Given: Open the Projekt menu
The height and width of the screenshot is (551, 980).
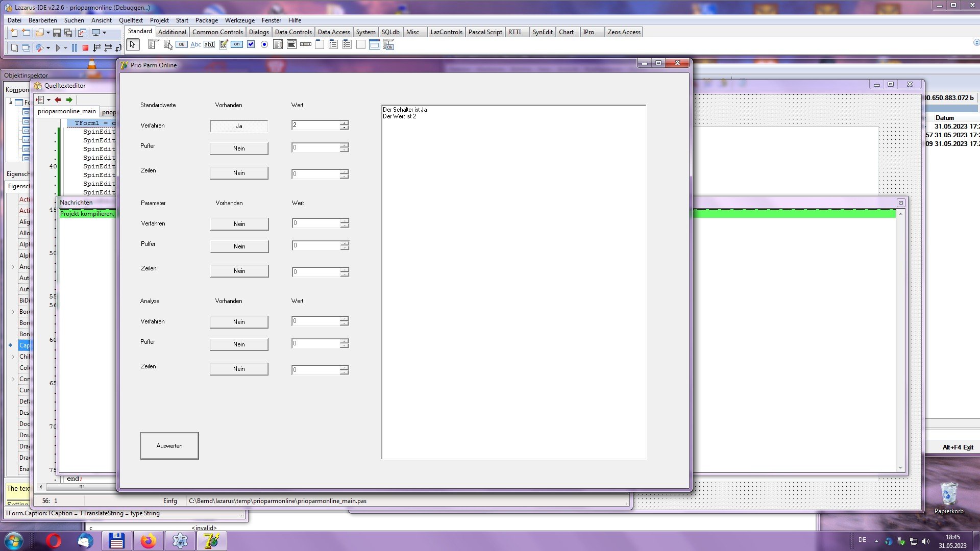Looking at the screenshot, I should (159, 20).
